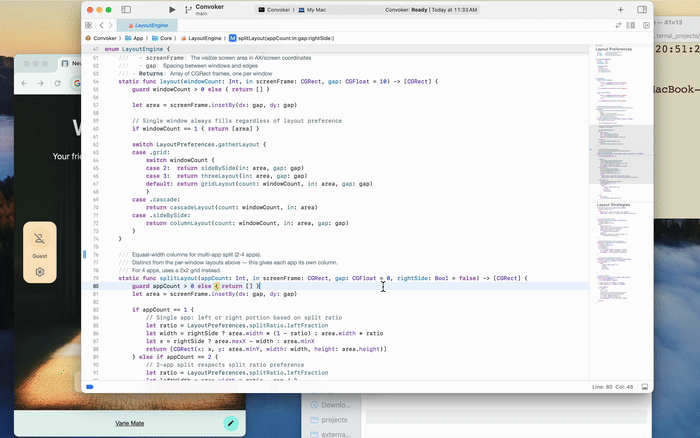
Task: Select the My Mac run destination
Action: tap(312, 10)
